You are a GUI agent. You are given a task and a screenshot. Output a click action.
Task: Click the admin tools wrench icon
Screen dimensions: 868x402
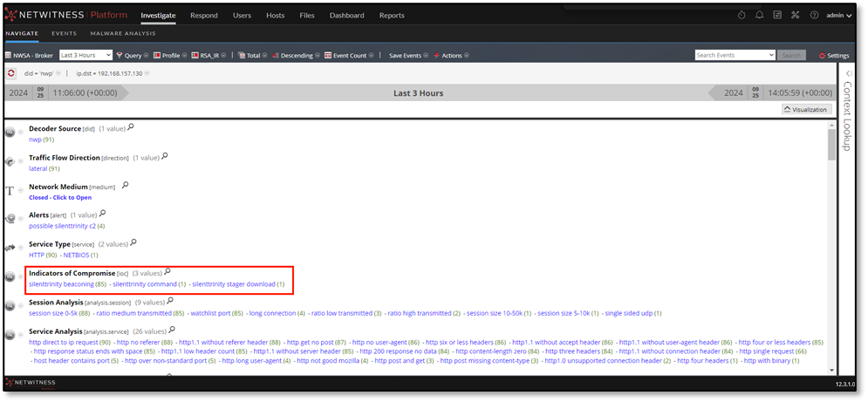click(x=795, y=15)
